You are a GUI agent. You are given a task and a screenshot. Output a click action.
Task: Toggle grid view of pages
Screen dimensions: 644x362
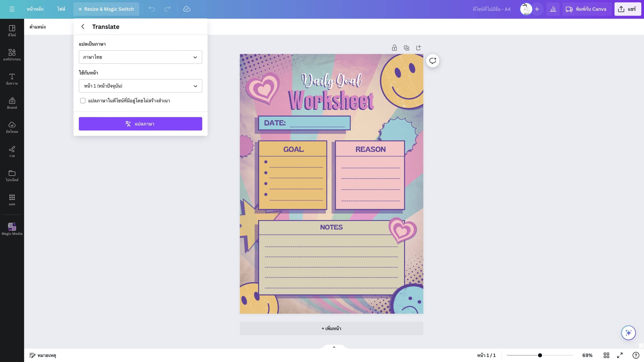[x=606, y=355]
